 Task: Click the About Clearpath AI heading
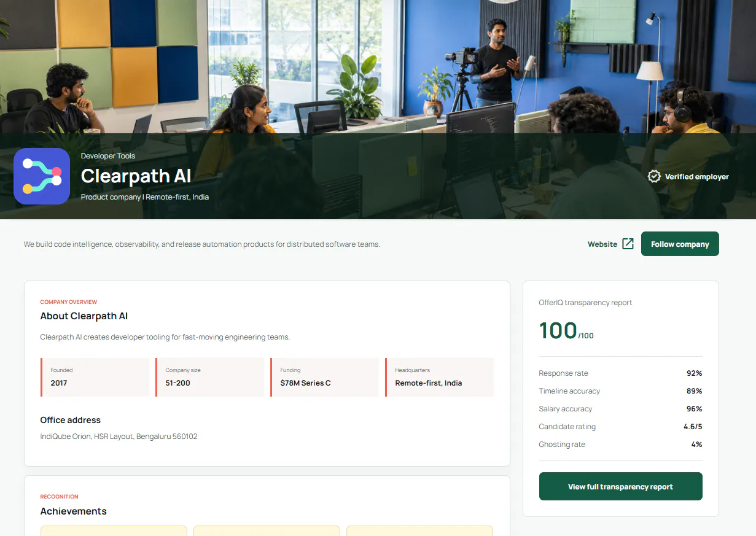click(84, 316)
